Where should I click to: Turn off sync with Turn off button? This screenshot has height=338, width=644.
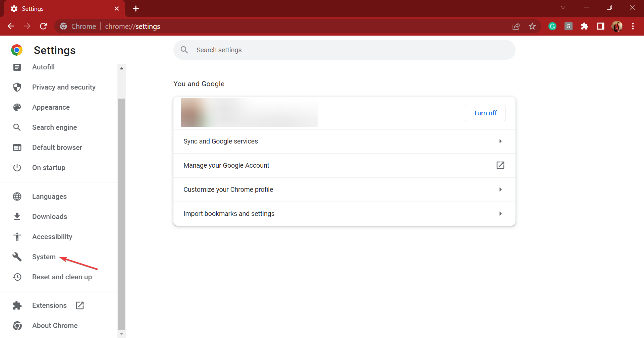coord(485,113)
